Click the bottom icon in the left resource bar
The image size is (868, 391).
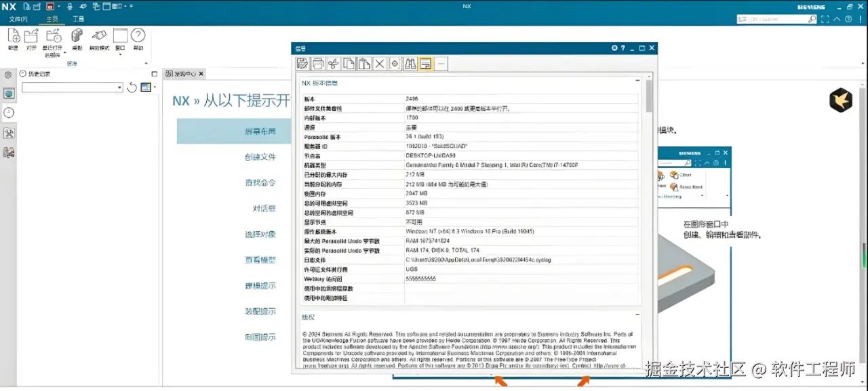tap(9, 152)
